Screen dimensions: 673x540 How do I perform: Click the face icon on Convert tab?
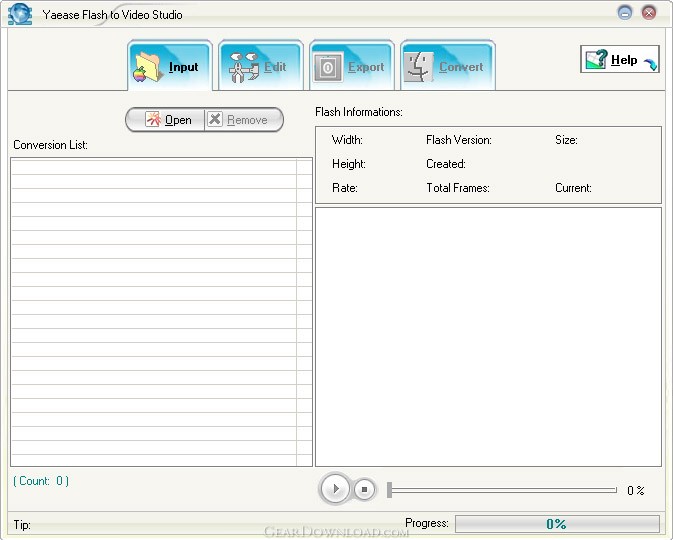point(418,67)
